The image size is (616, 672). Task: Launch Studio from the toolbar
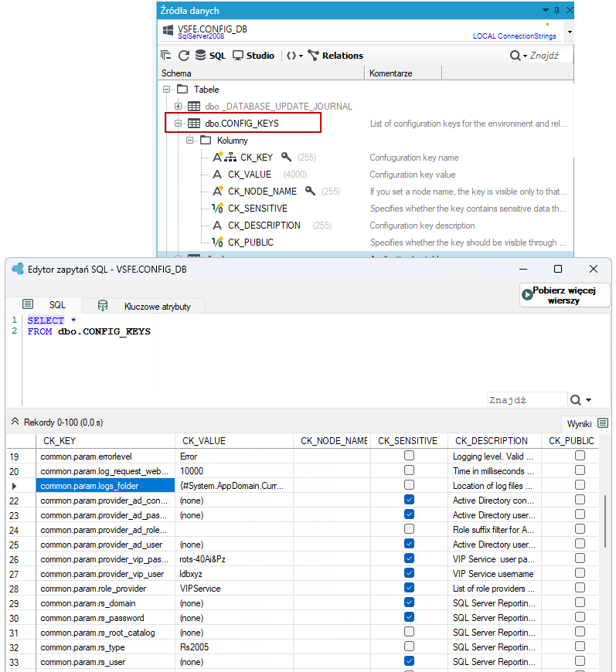click(x=254, y=56)
